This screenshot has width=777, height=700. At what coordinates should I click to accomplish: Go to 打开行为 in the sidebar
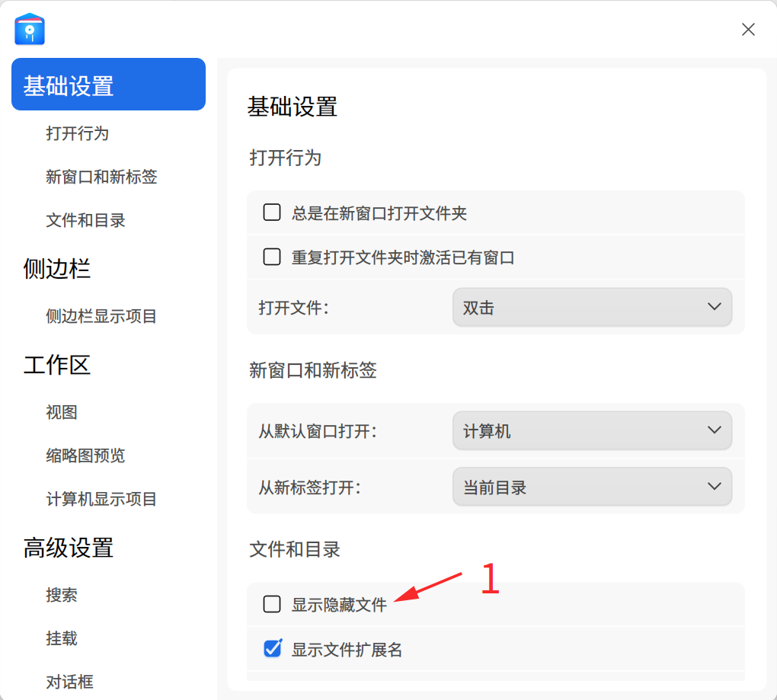[x=77, y=133]
